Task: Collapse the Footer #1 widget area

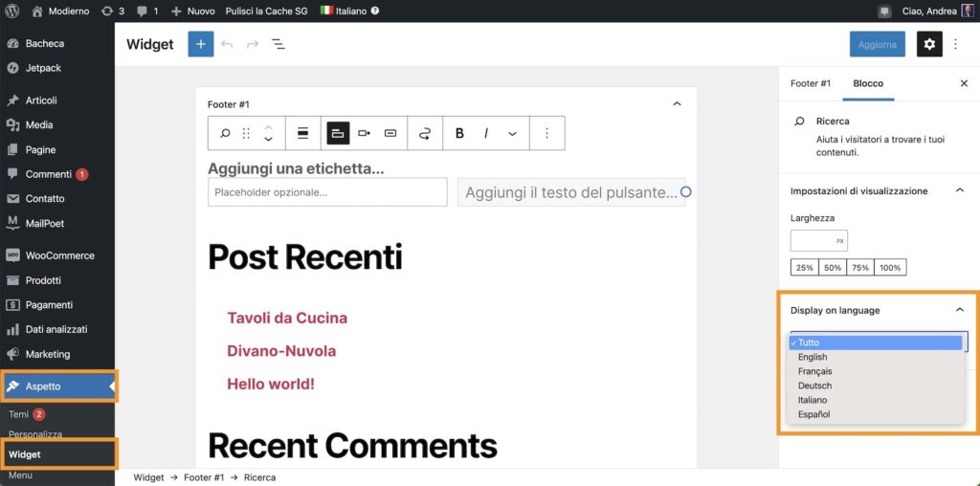Action: 677,103
